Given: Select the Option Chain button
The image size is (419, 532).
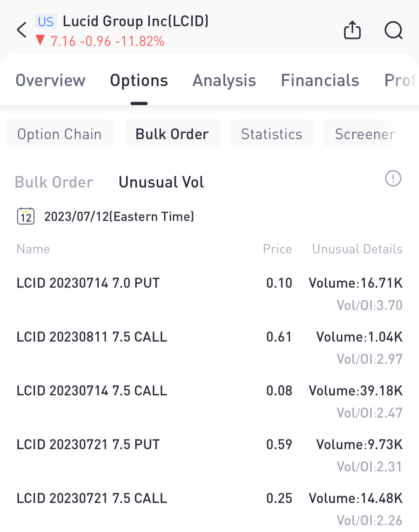Looking at the screenshot, I should (x=59, y=134).
